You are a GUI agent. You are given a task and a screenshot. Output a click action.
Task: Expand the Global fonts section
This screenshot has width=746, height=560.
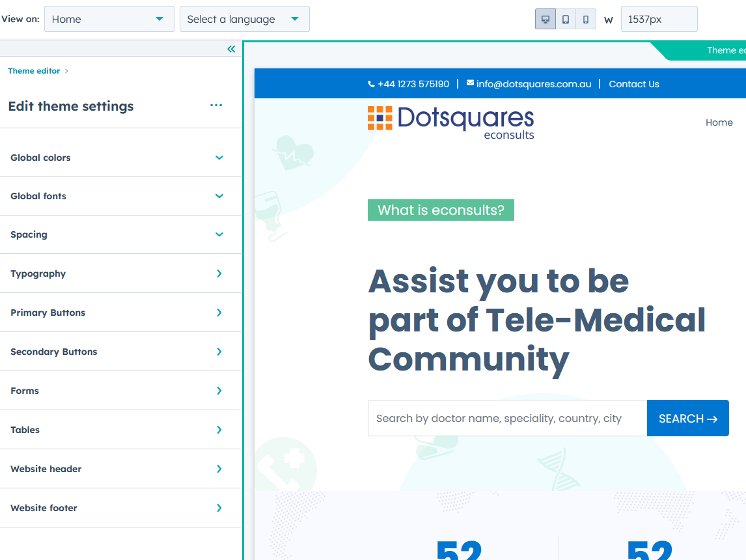120,196
